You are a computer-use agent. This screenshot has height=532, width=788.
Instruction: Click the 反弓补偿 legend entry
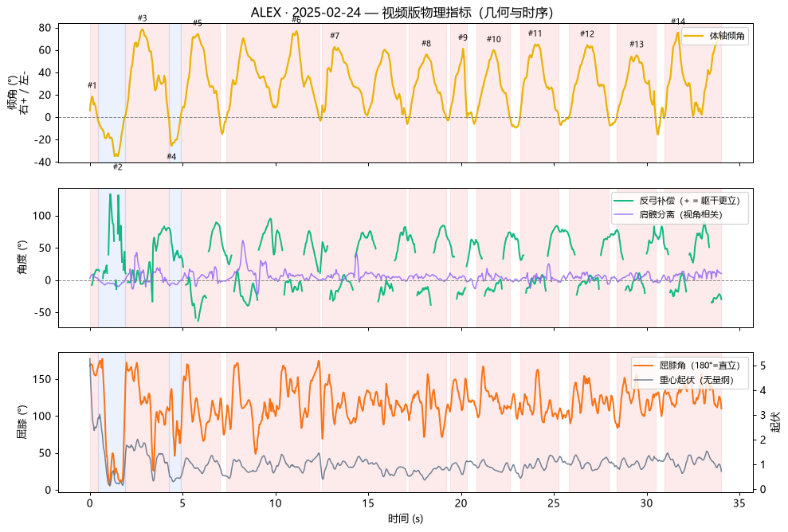point(676,201)
